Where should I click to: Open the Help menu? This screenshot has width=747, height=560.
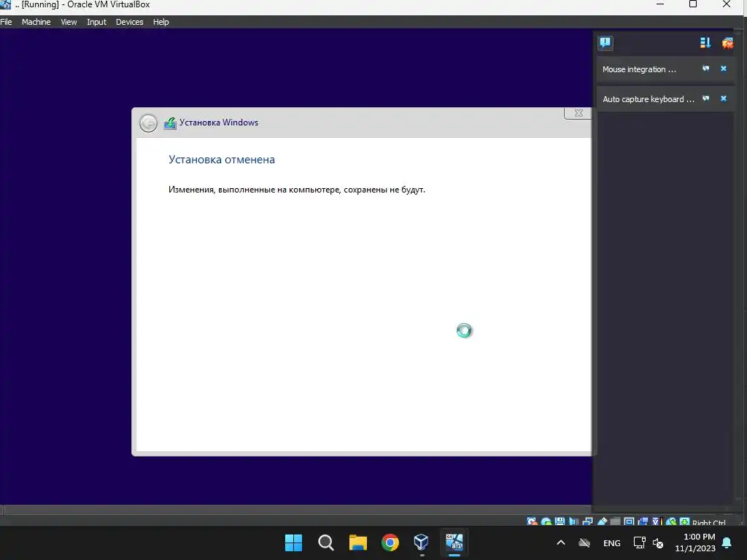tap(161, 22)
